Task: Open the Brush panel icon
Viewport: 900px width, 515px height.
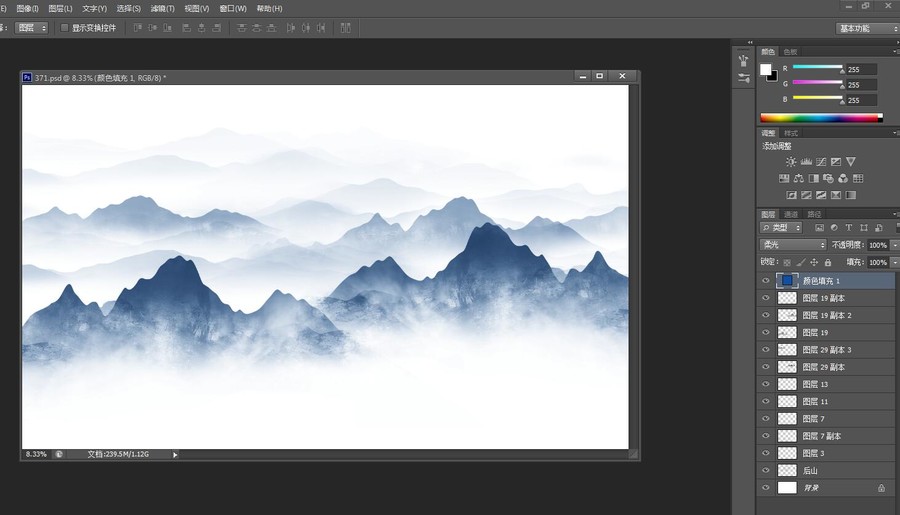Action: click(744, 78)
